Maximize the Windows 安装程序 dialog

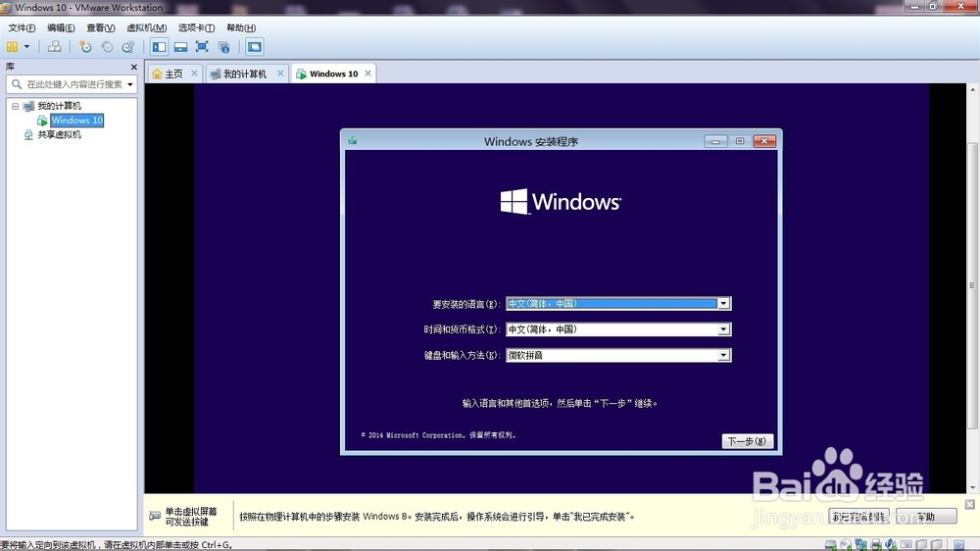point(739,141)
